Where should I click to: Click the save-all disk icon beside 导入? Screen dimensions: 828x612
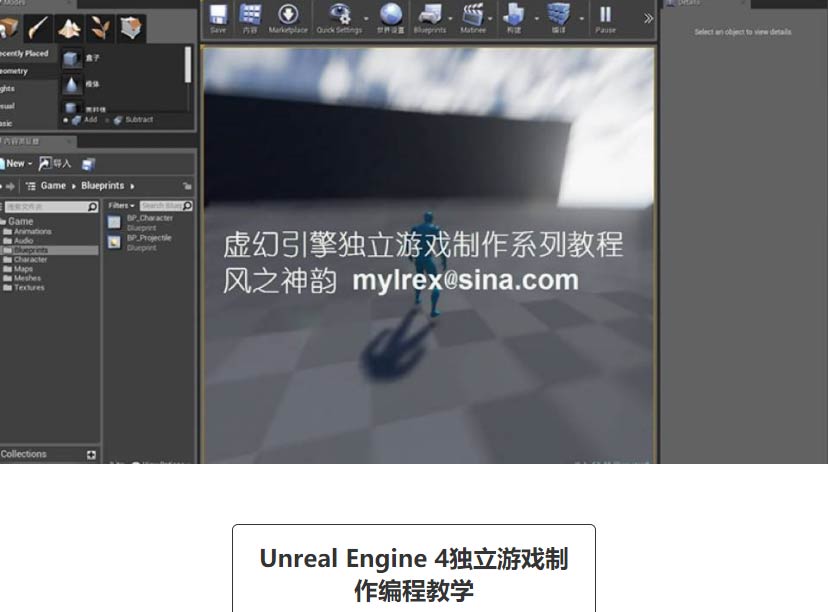(x=88, y=164)
